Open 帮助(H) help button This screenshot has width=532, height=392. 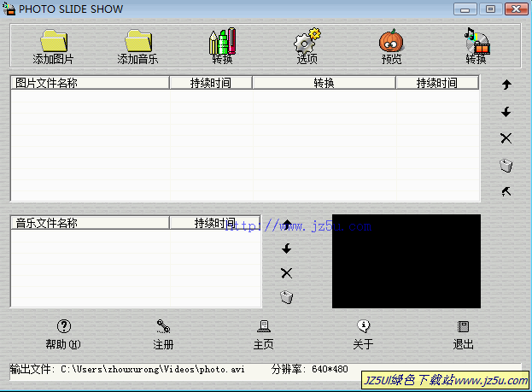point(63,335)
